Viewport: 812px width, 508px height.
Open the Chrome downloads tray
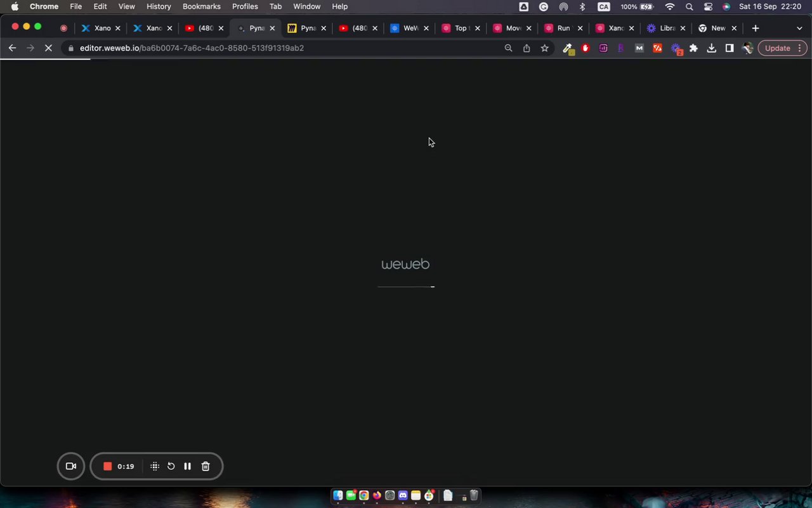[x=712, y=48]
